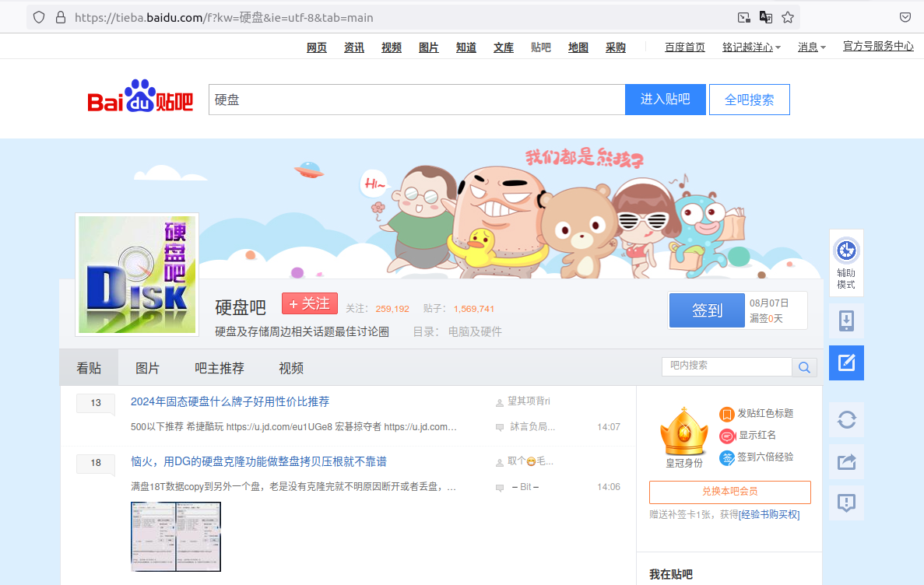Open 视频 in the top navigation

click(392, 47)
